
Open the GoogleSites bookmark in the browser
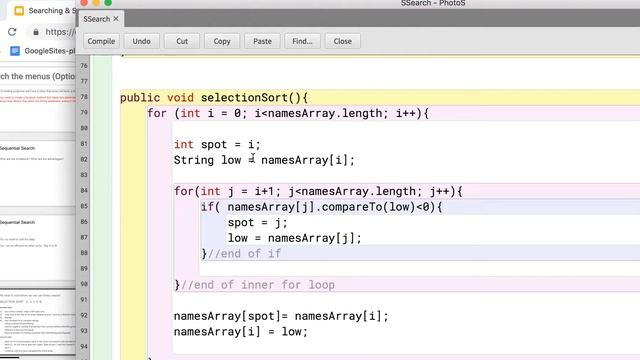click(x=43, y=51)
